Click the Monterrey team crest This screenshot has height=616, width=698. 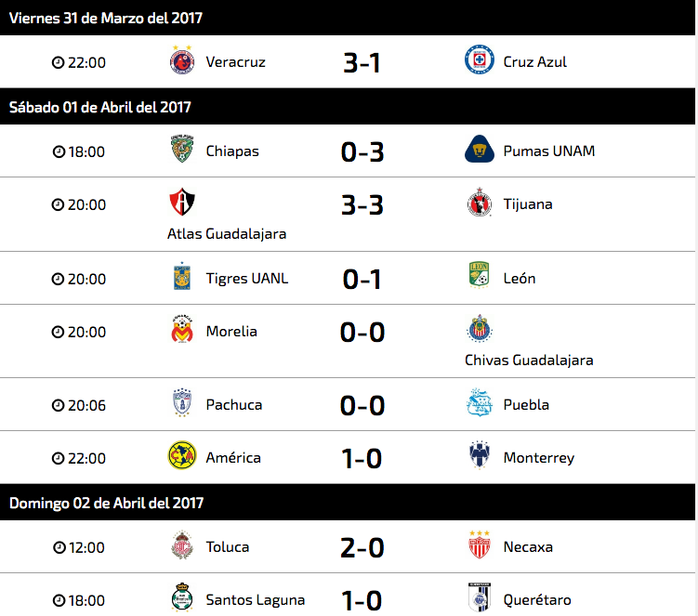pyautogui.click(x=479, y=455)
